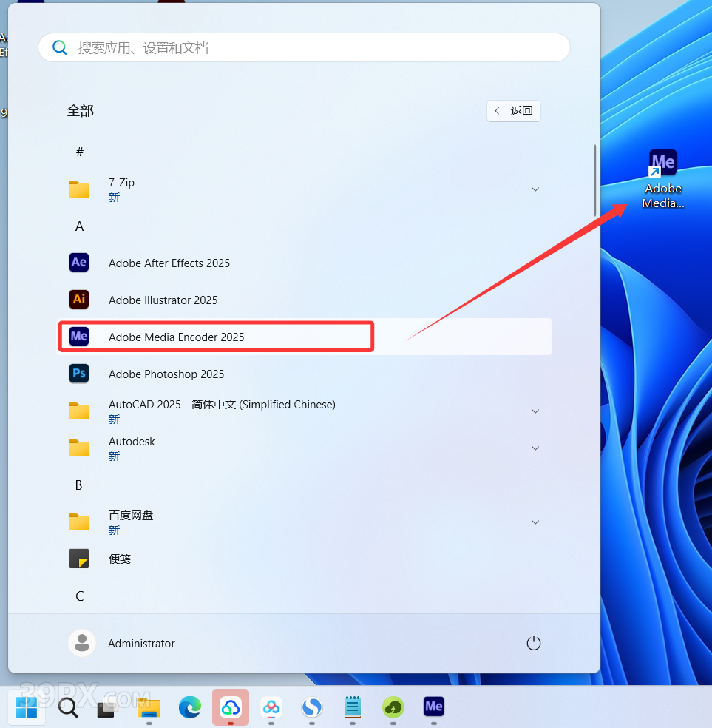
Task: Open Task View from the taskbar
Action: (x=106, y=707)
